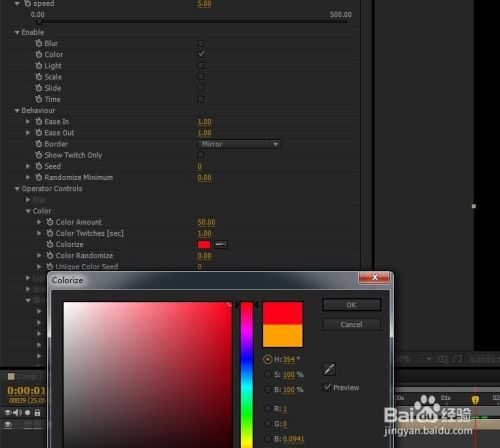This screenshot has height=448, width=500.
Task: Click the Color Amount value 50.00
Action: tap(206, 222)
